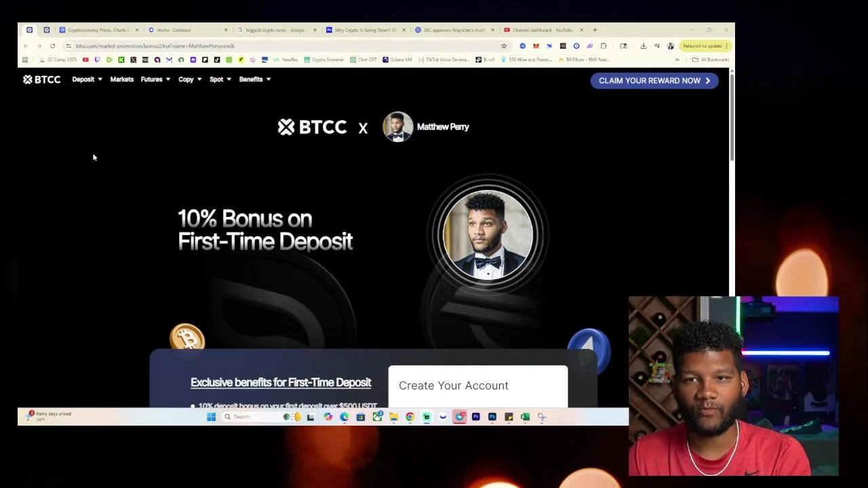Viewport: 868px width, 488px height.
Task: Open the YouTube bookmark icon
Action: click(x=85, y=60)
